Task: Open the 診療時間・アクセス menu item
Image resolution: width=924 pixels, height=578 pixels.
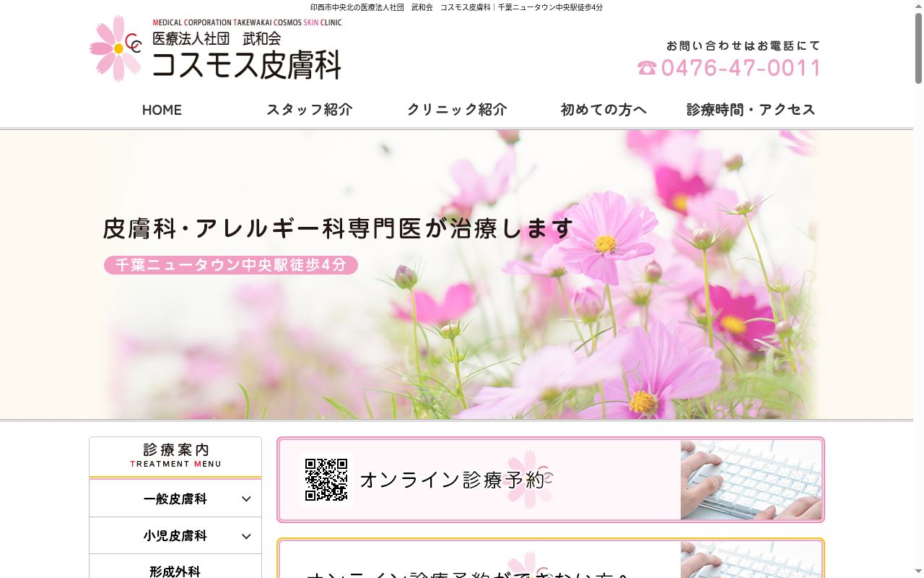Action: pyautogui.click(x=751, y=110)
